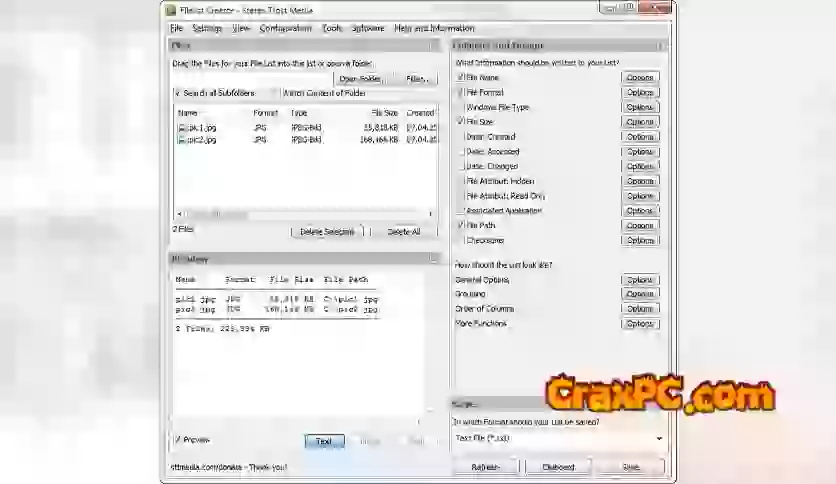Open the Software menu

coord(368,28)
